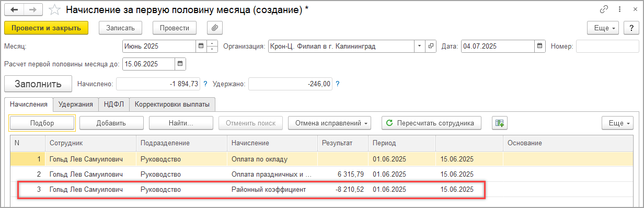This screenshot has width=644, height=208.
Task: Open top Еще menu
Action: click(x=603, y=28)
